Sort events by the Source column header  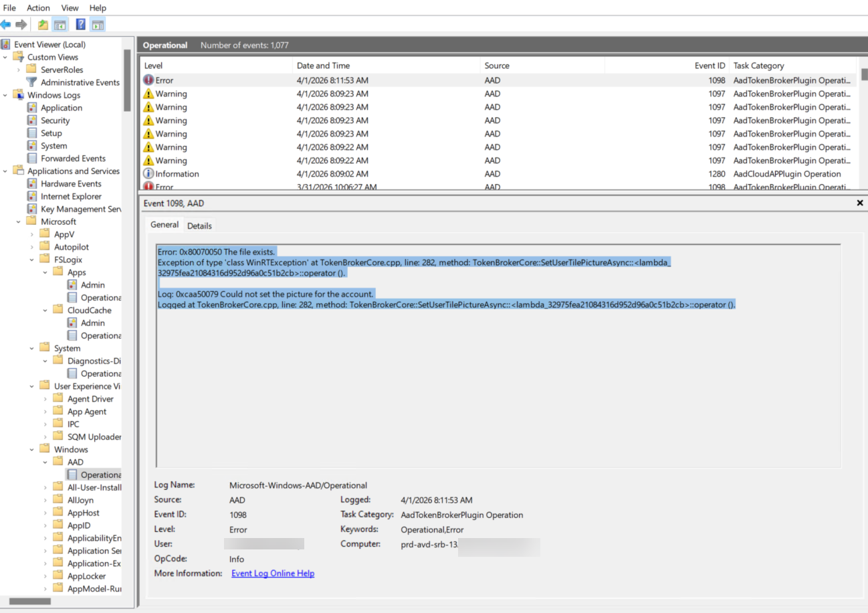click(543, 66)
